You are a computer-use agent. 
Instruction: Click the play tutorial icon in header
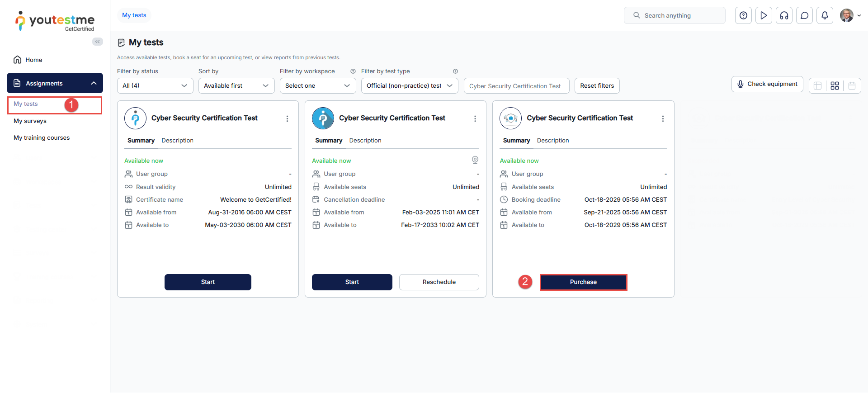coord(764,15)
